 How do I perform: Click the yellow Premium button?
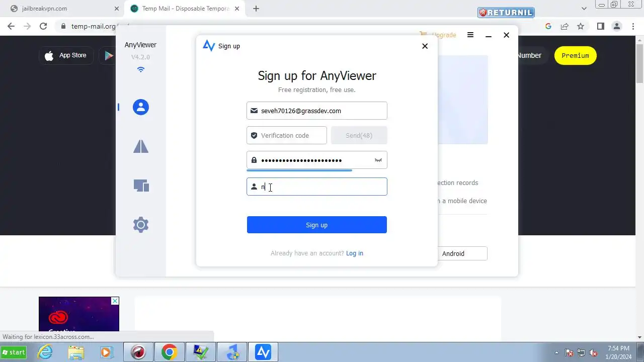pyautogui.click(x=576, y=55)
